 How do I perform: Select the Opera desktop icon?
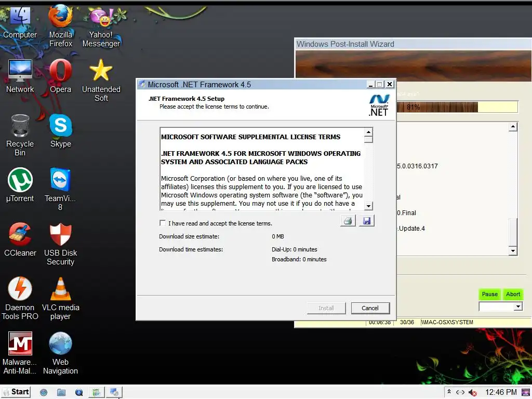pyautogui.click(x=60, y=76)
